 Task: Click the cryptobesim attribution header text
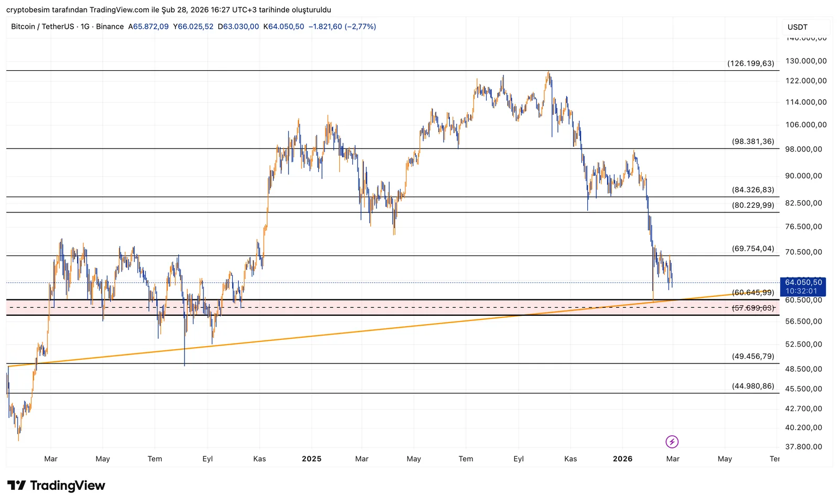(168, 10)
